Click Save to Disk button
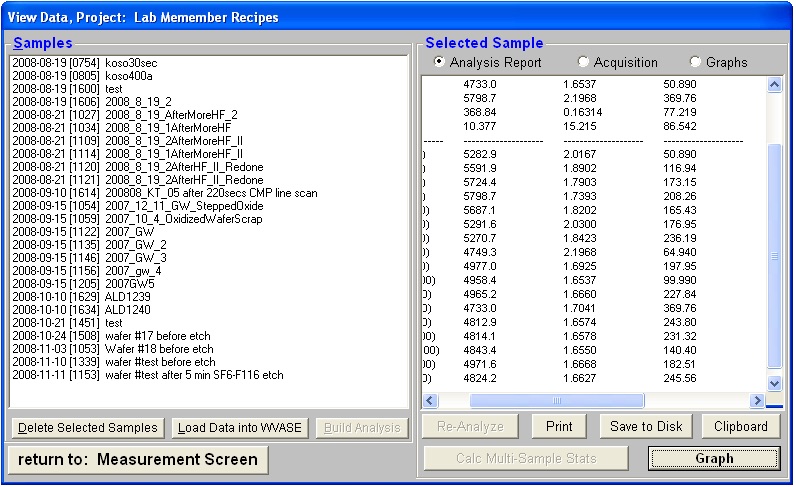 pyautogui.click(x=646, y=427)
